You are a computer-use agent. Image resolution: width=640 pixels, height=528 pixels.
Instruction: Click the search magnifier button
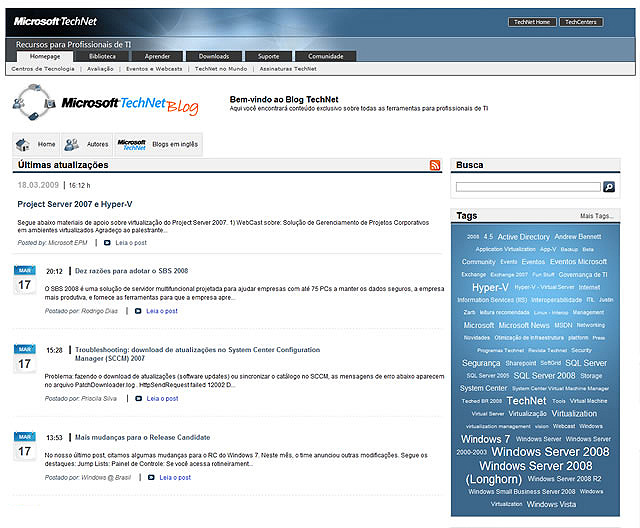coord(609,187)
